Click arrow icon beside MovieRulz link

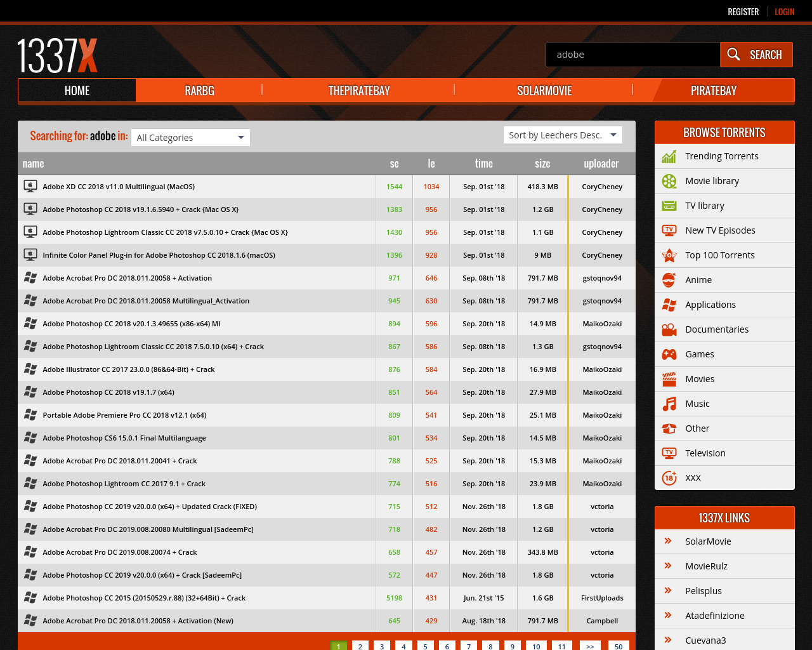coord(668,566)
